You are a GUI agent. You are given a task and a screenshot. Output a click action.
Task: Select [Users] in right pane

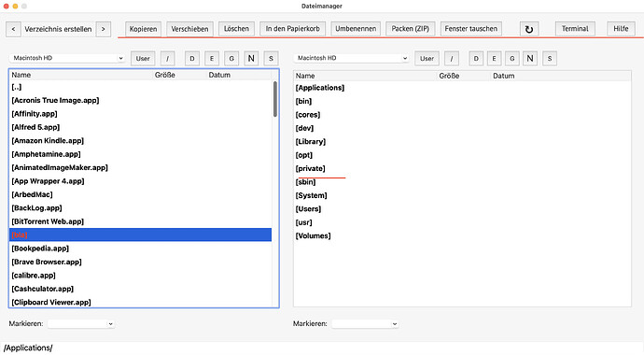point(462,208)
